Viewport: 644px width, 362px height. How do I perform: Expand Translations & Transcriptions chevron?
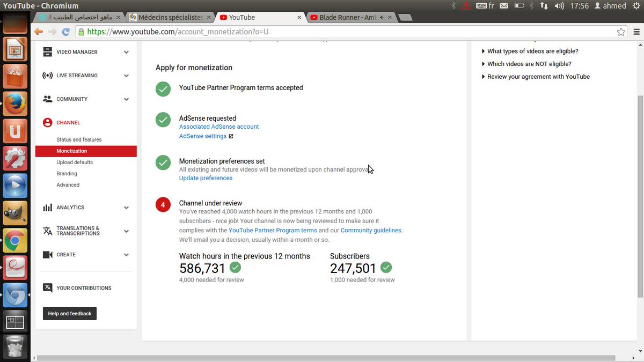tap(126, 231)
